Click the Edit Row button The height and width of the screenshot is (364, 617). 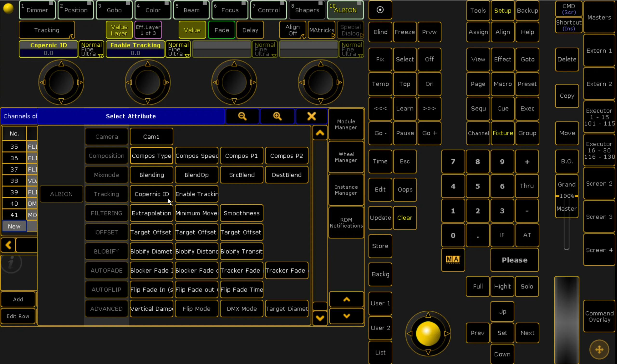click(18, 316)
